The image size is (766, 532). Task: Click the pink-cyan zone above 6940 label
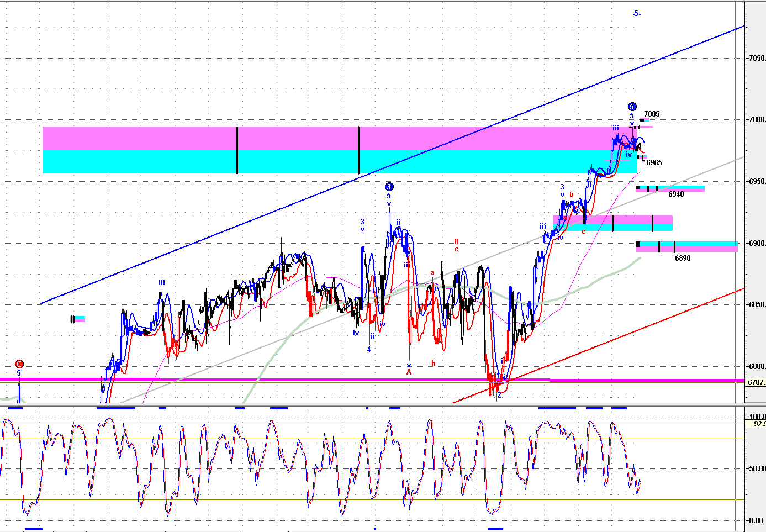pos(670,189)
